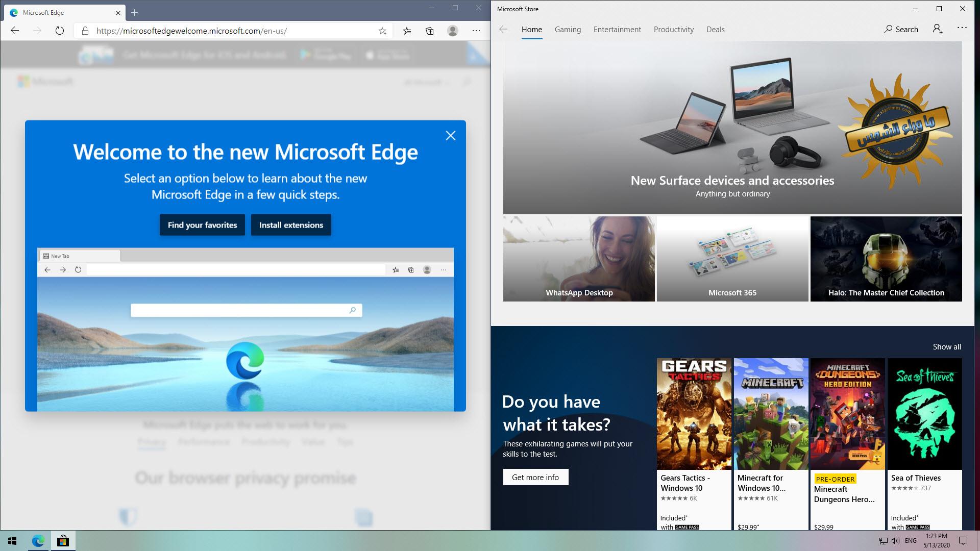Add page to favorites star icon
This screenshot has height=551, width=980.
382,31
